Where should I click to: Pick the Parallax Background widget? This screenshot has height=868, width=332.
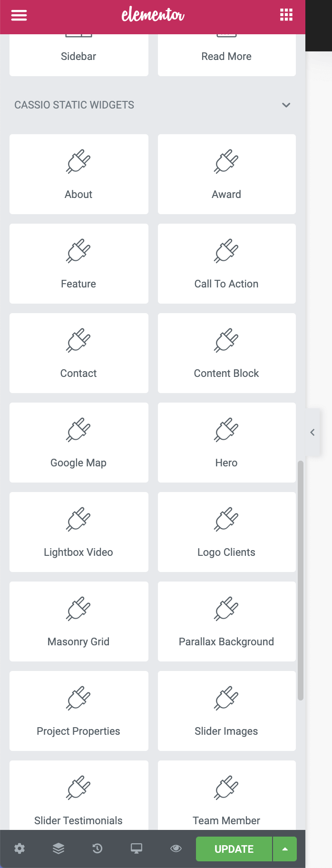click(x=226, y=621)
